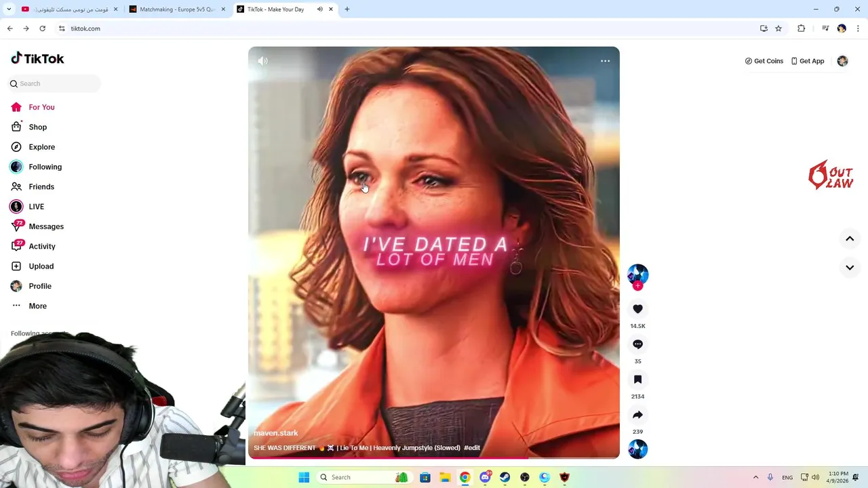The height and width of the screenshot is (488, 868).
Task: Seek on the video progress bar
Action: pos(434,458)
